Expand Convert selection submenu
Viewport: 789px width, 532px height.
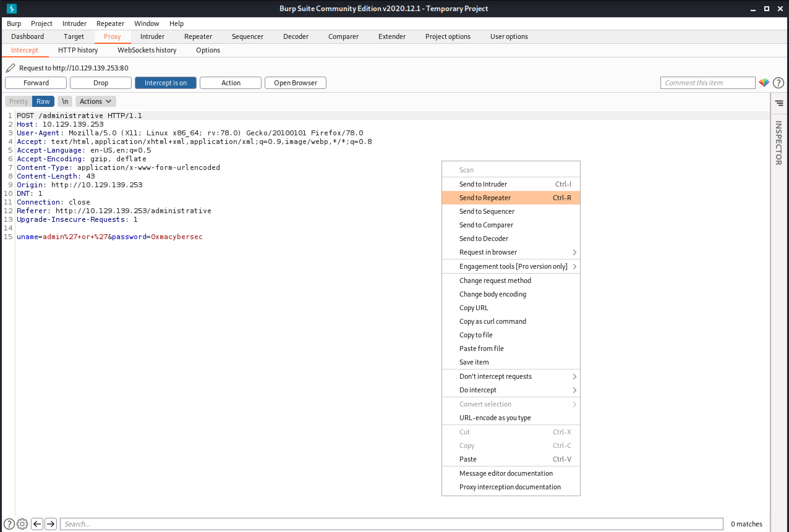click(511, 404)
